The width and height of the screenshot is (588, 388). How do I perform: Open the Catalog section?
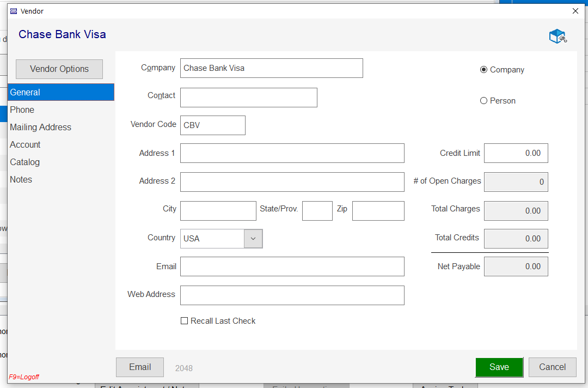(61, 162)
